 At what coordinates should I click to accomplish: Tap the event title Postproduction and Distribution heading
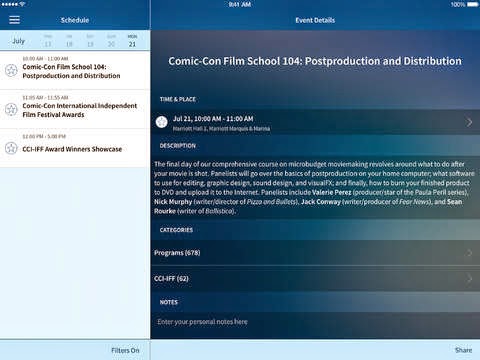pyautogui.click(x=315, y=61)
